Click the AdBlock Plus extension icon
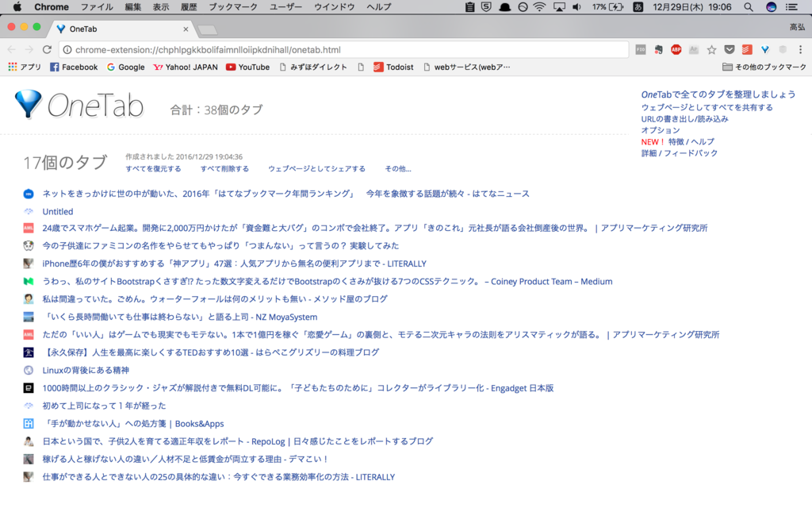Image resolution: width=812 pixels, height=508 pixels. coord(676,50)
